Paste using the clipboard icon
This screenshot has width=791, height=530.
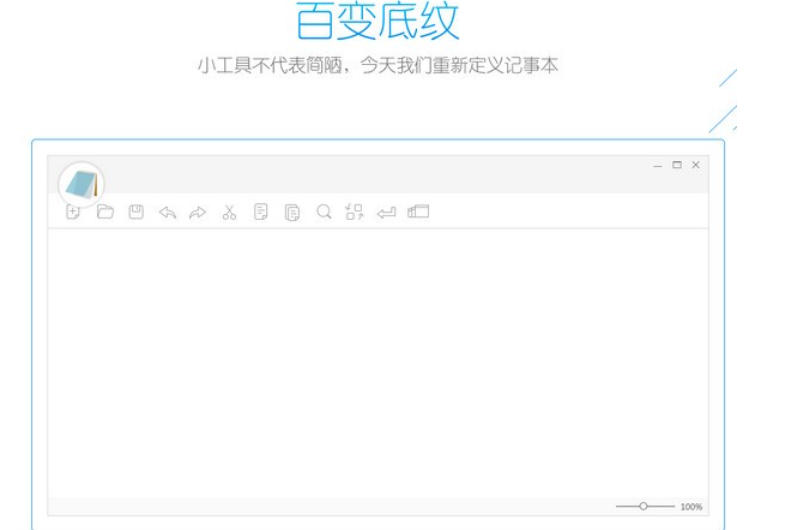[x=292, y=212]
